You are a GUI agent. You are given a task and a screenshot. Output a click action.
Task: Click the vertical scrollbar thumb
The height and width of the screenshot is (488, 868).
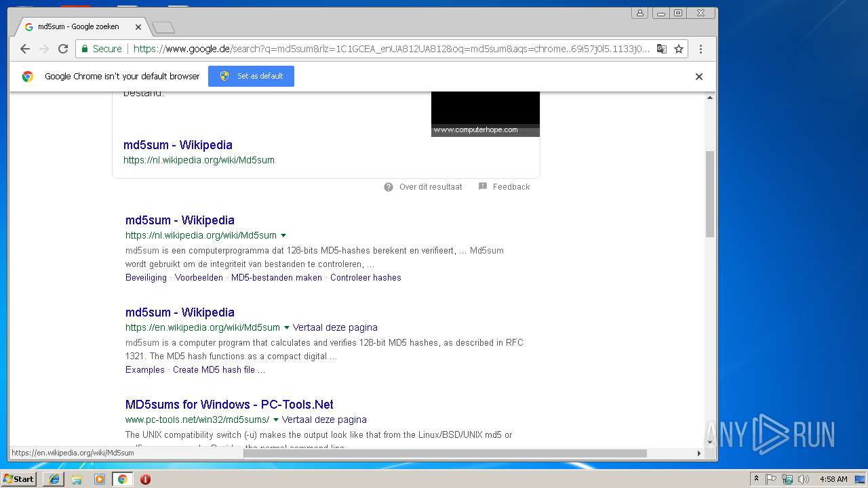pyautogui.click(x=710, y=194)
